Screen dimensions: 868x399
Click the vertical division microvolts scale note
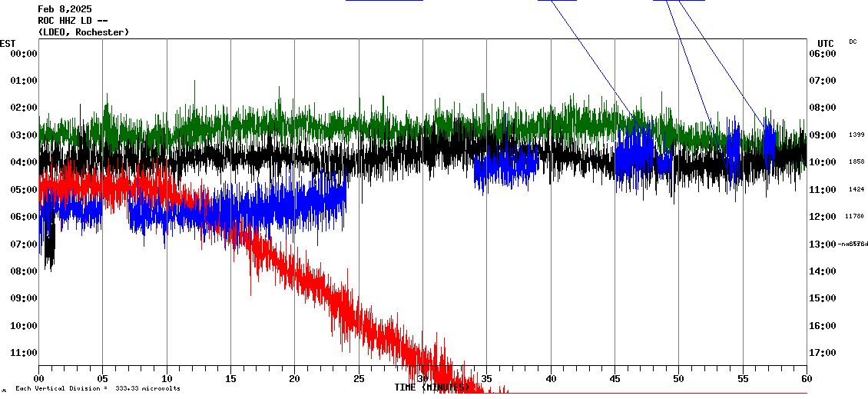(98, 389)
